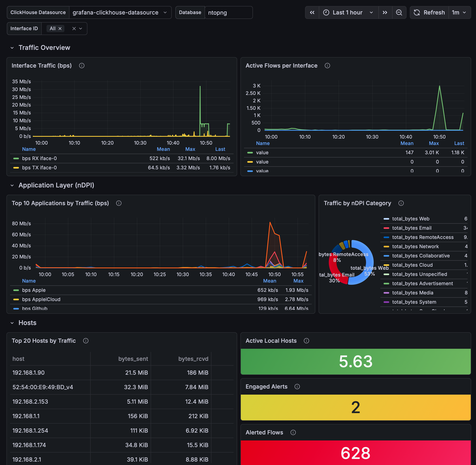476x465 pixels.
Task: Click info icon next to Alerted Flows
Action: (293, 432)
